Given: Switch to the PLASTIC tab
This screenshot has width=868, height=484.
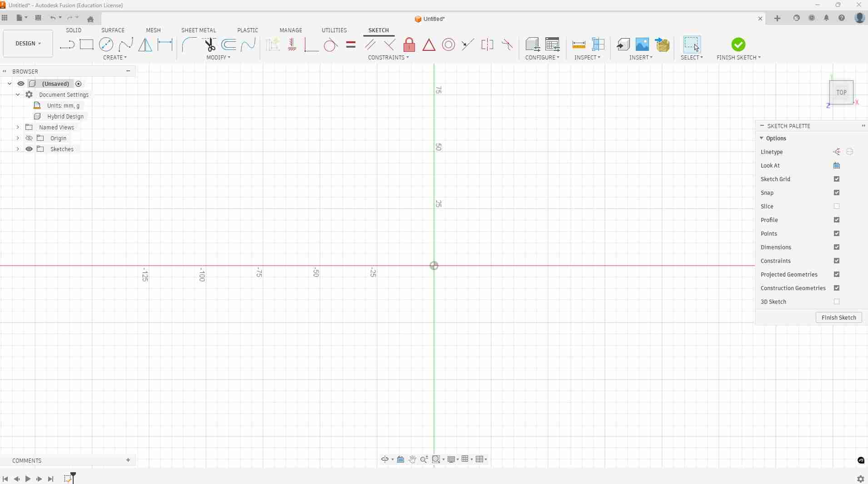Looking at the screenshot, I should [x=248, y=30].
